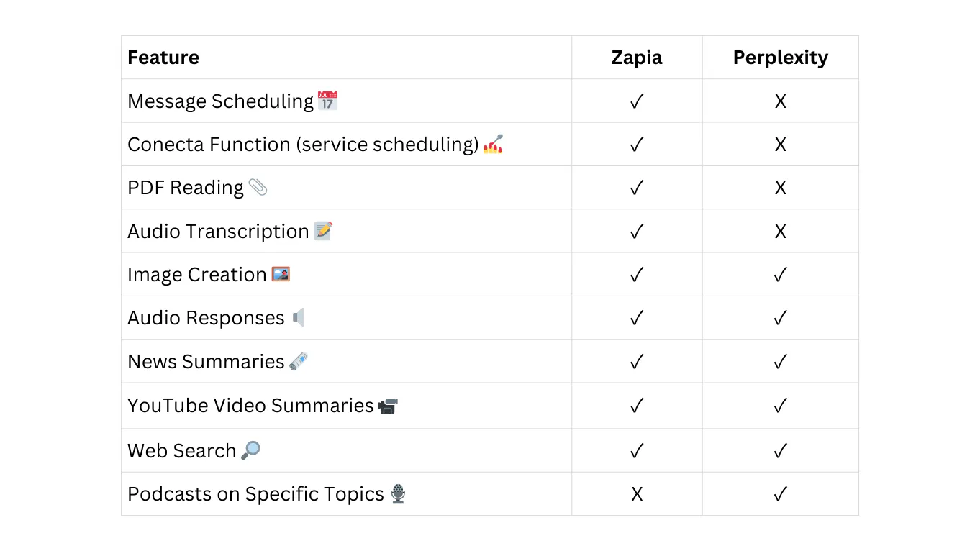Click Perplexity's X for Audio Transcription

(x=780, y=232)
